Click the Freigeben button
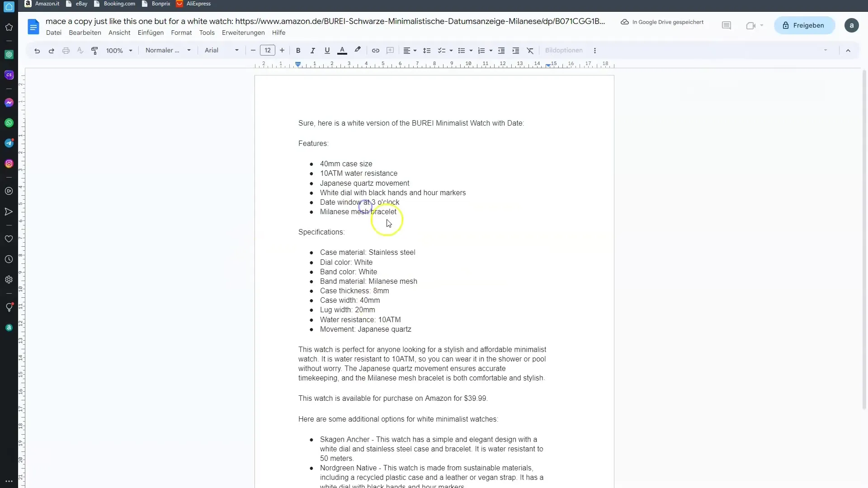 click(808, 25)
